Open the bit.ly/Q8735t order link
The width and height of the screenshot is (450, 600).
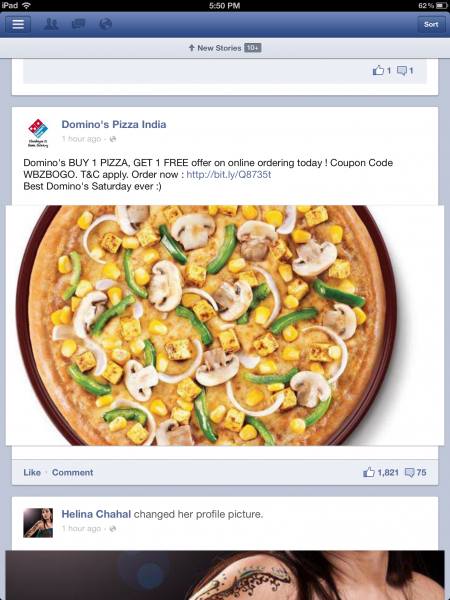[x=229, y=174]
